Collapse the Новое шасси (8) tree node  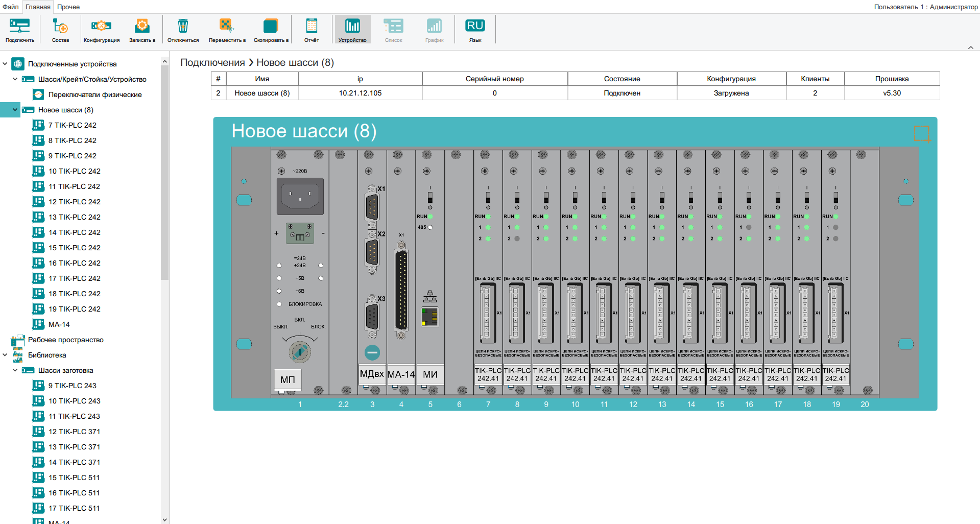click(15, 110)
